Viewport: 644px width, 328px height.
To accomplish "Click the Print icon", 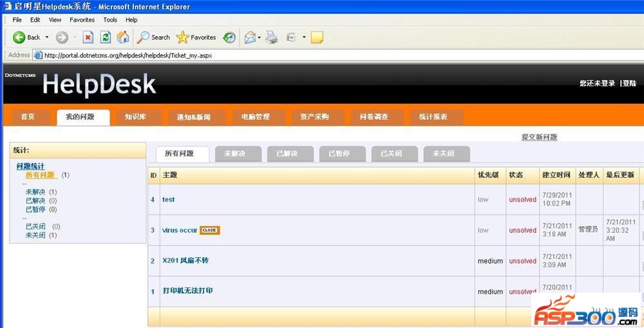I will click(272, 37).
